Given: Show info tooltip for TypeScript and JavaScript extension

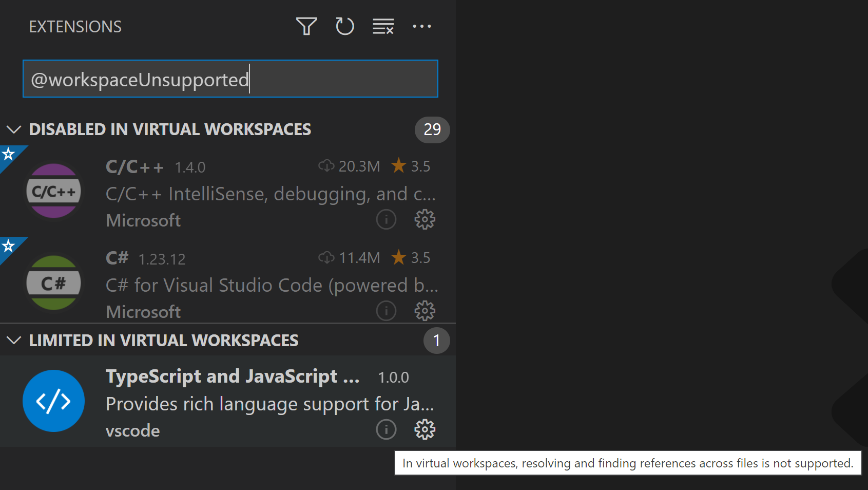Looking at the screenshot, I should tap(386, 429).
